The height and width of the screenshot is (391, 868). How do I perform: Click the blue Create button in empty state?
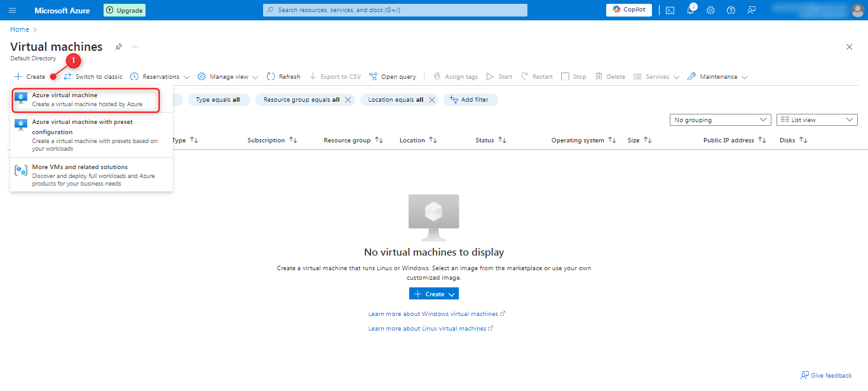(434, 294)
